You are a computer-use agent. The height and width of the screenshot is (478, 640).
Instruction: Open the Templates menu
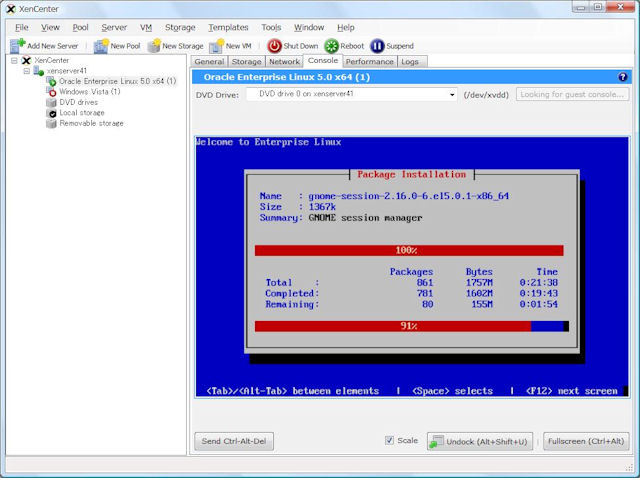tap(228, 27)
